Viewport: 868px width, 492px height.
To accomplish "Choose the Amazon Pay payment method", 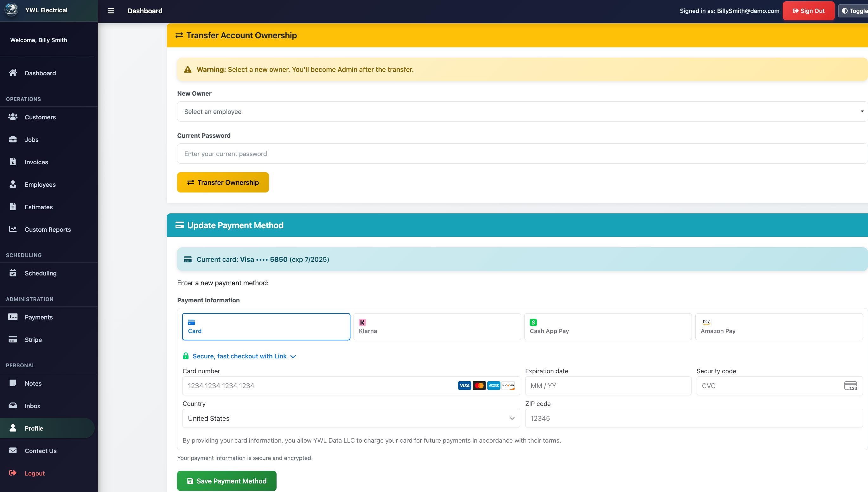I will coord(778,327).
